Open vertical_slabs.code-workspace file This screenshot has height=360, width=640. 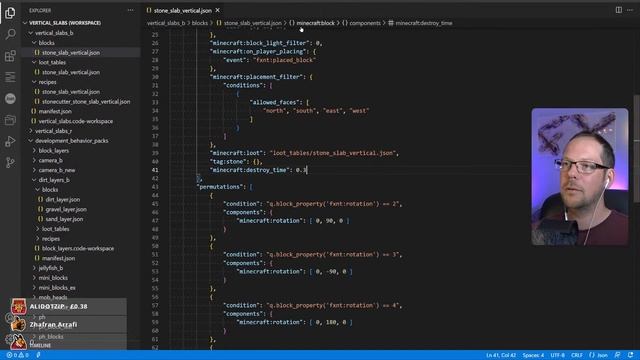coord(76,121)
